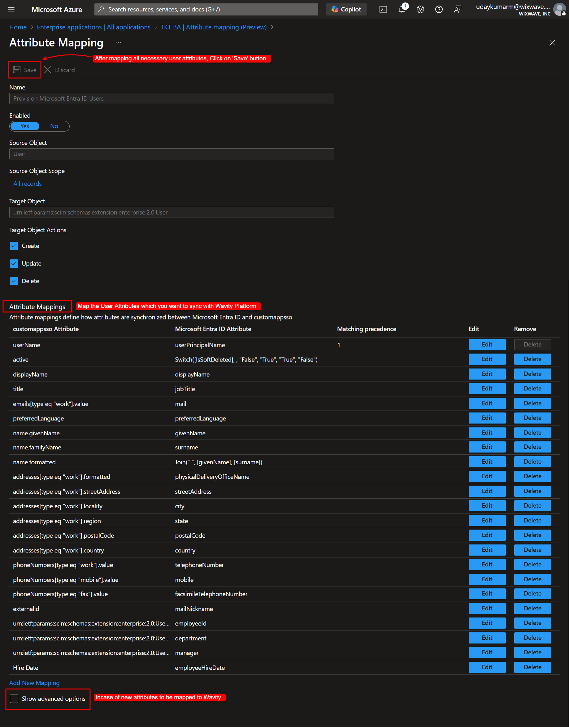
Task: Edit the displayName mapping
Action: [x=487, y=374]
